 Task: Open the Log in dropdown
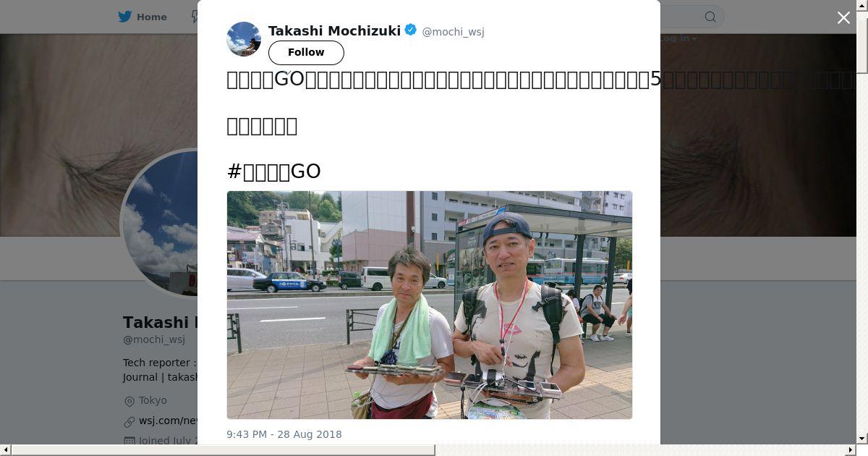tap(678, 38)
